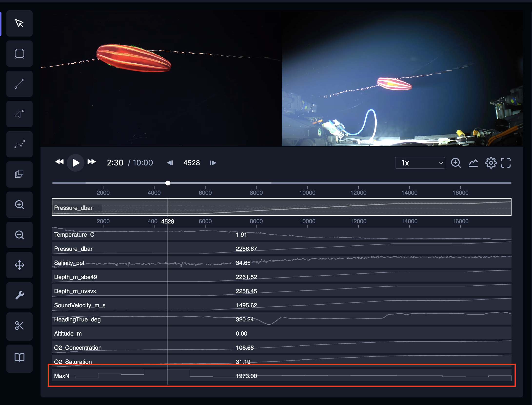The width and height of the screenshot is (532, 405).
Task: Click the sidebar zoom out magnifier
Action: coord(20,235)
